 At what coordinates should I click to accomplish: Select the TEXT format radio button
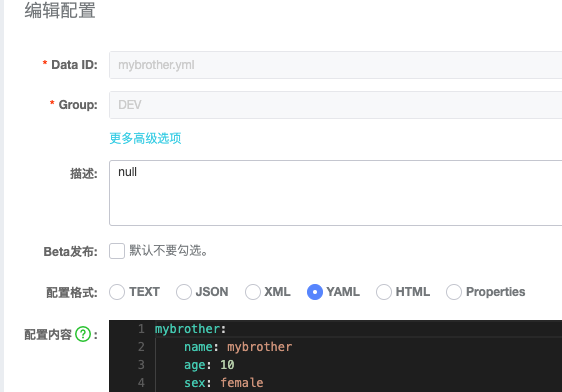click(x=117, y=292)
